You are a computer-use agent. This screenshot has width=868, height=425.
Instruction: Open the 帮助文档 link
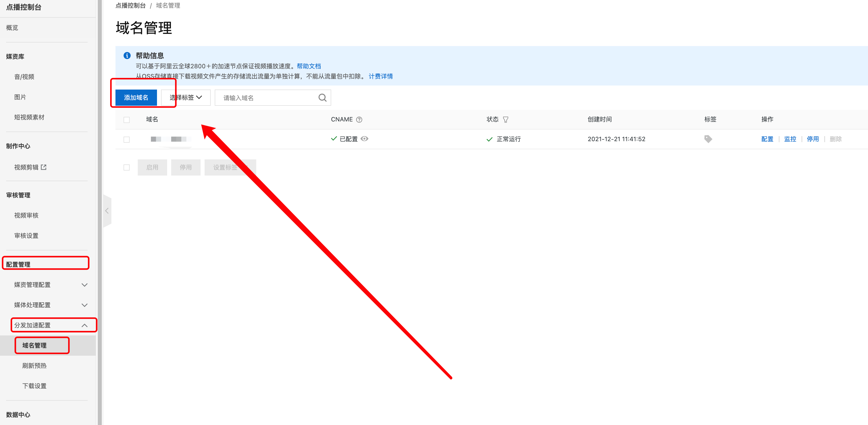coord(309,66)
